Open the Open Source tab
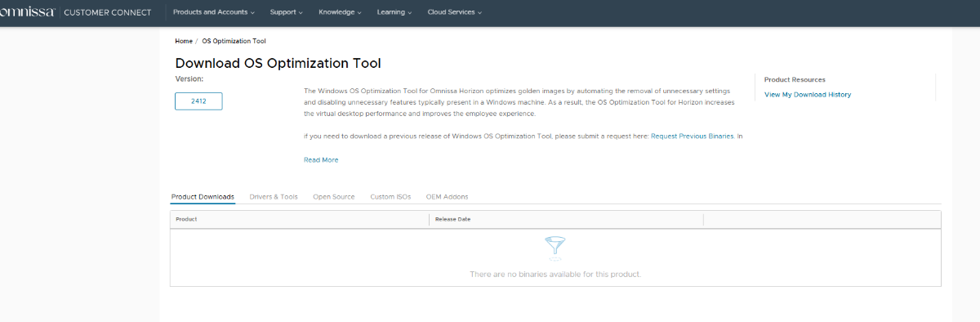This screenshot has width=980, height=322. (334, 197)
